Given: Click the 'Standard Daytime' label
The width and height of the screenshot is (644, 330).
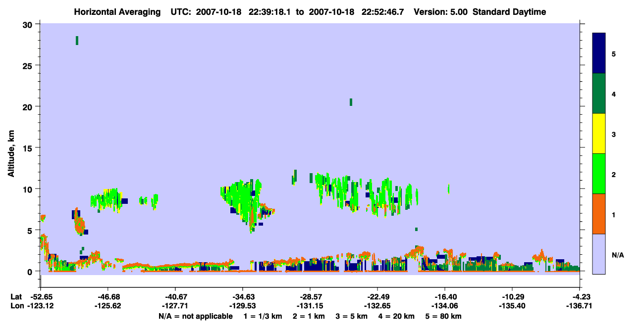Looking at the screenshot, I should (509, 12).
